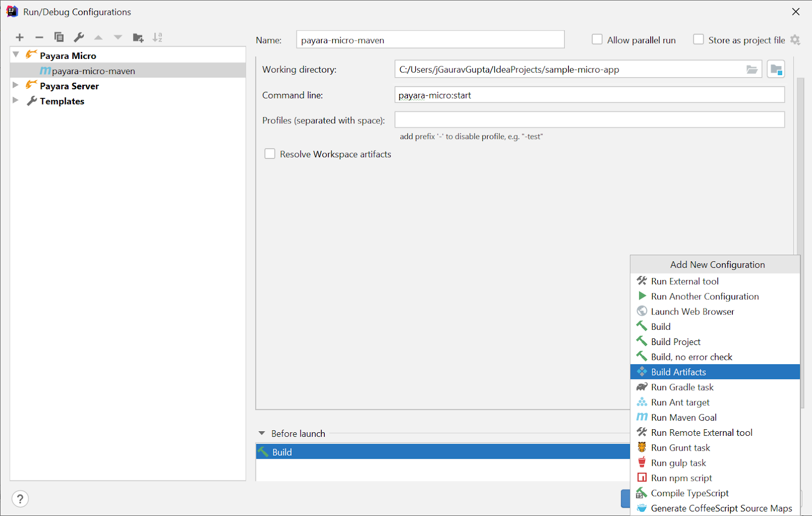This screenshot has width=812, height=516.
Task: Create new folder for configurations
Action: (138, 38)
